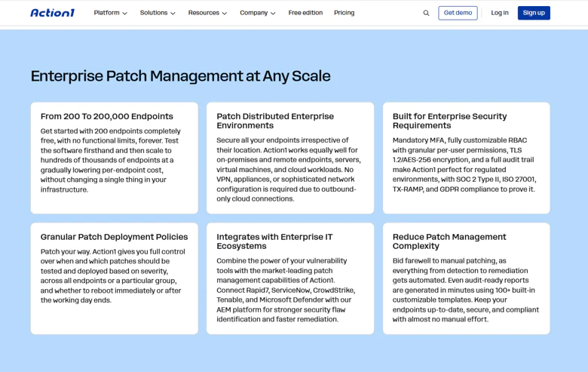Click the Enterprise Patch Management at Any Scale heading
The height and width of the screenshot is (372, 588).
180,76
